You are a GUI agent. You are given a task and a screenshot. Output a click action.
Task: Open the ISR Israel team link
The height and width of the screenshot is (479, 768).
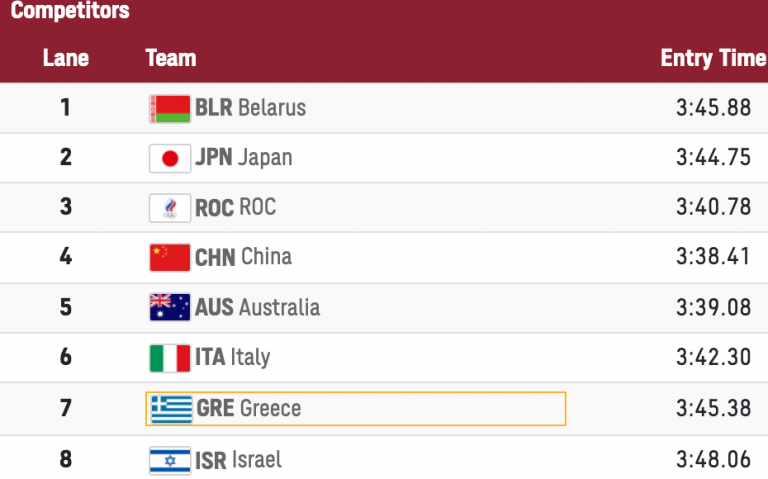(x=238, y=460)
